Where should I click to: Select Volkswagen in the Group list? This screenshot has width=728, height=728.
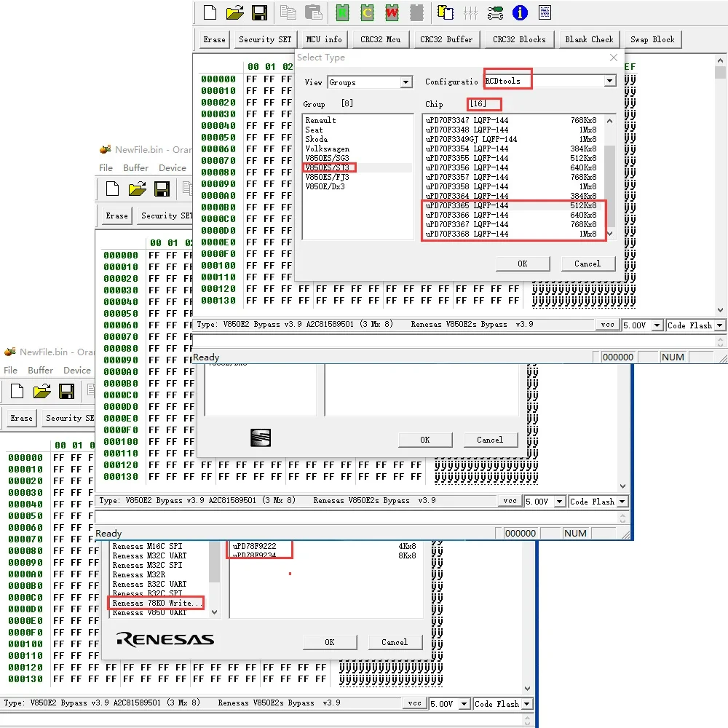(327, 149)
